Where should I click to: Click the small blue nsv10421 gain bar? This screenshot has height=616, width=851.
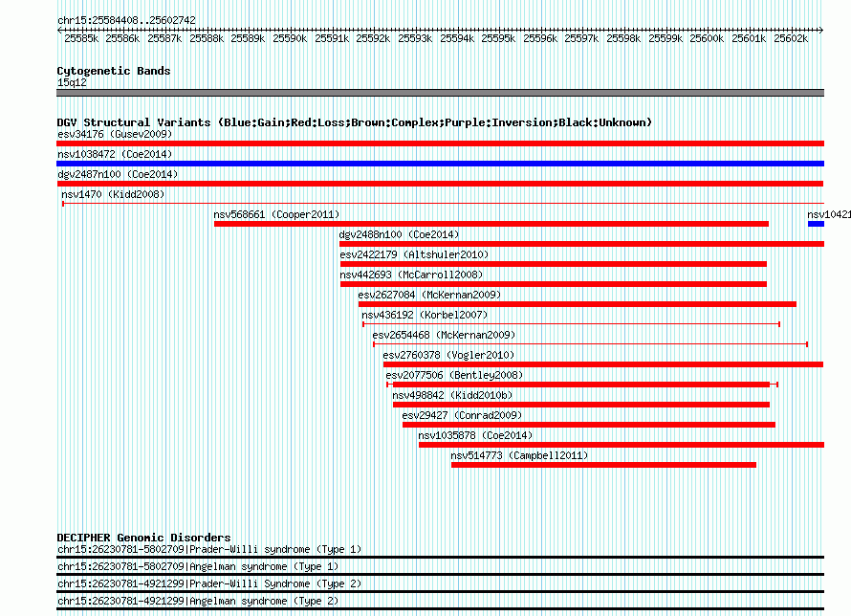(816, 224)
